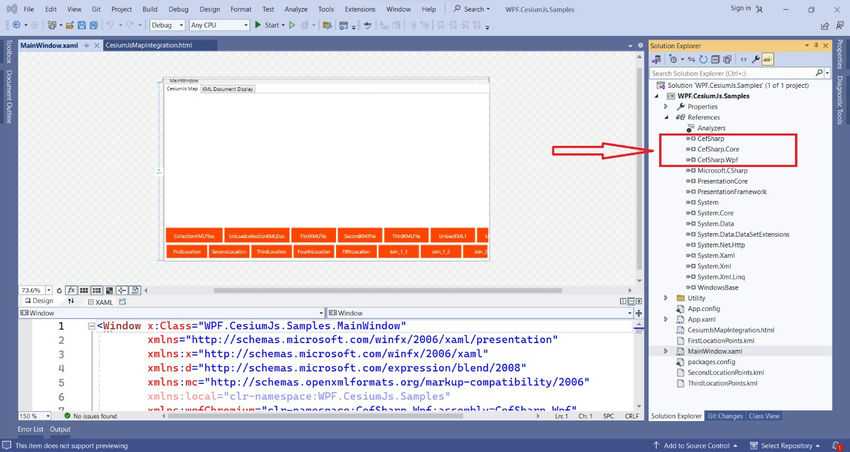Collapse the WPF.CesiumJs.Samples project node

tap(657, 96)
